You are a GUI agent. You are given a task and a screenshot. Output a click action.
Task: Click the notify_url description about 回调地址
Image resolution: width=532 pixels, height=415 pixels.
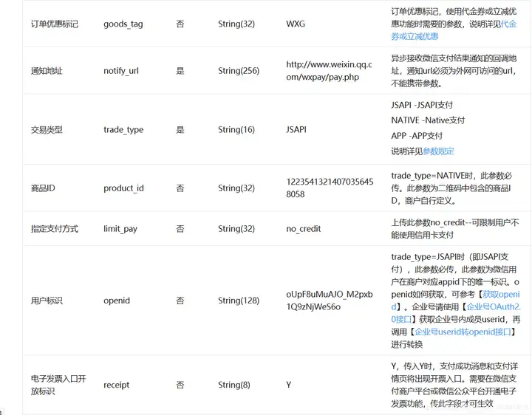[x=454, y=71]
